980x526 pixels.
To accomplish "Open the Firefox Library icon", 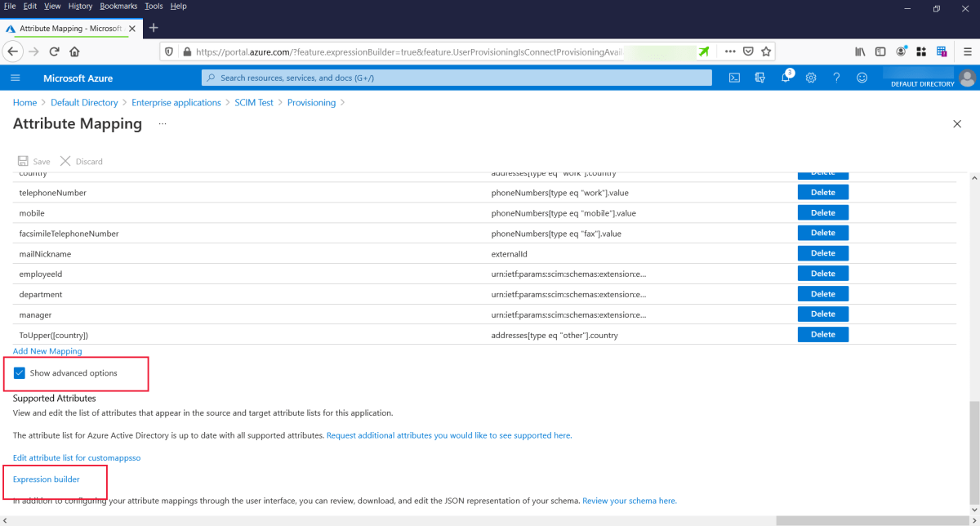I will point(859,51).
